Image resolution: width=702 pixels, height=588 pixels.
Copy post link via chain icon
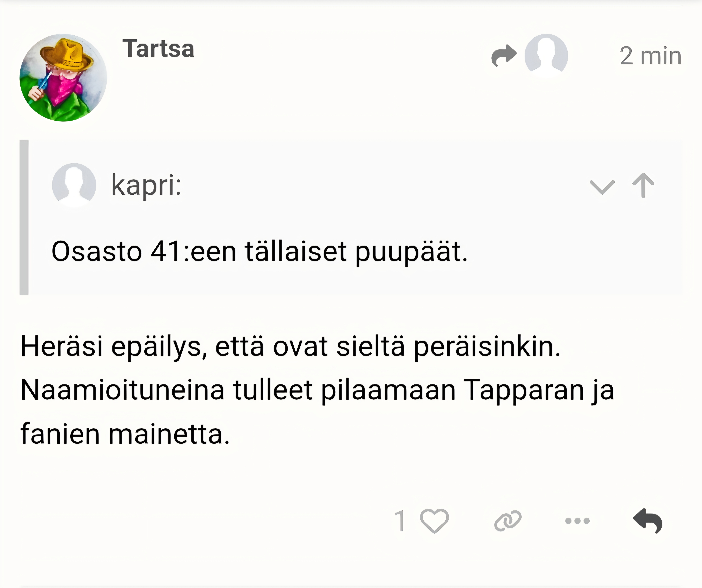click(508, 521)
